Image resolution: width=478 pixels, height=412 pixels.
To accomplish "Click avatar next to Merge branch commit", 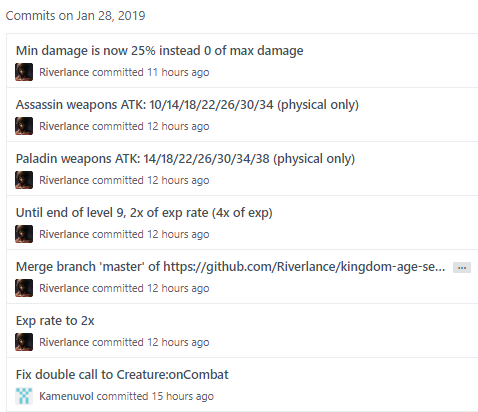I will click(x=24, y=288).
